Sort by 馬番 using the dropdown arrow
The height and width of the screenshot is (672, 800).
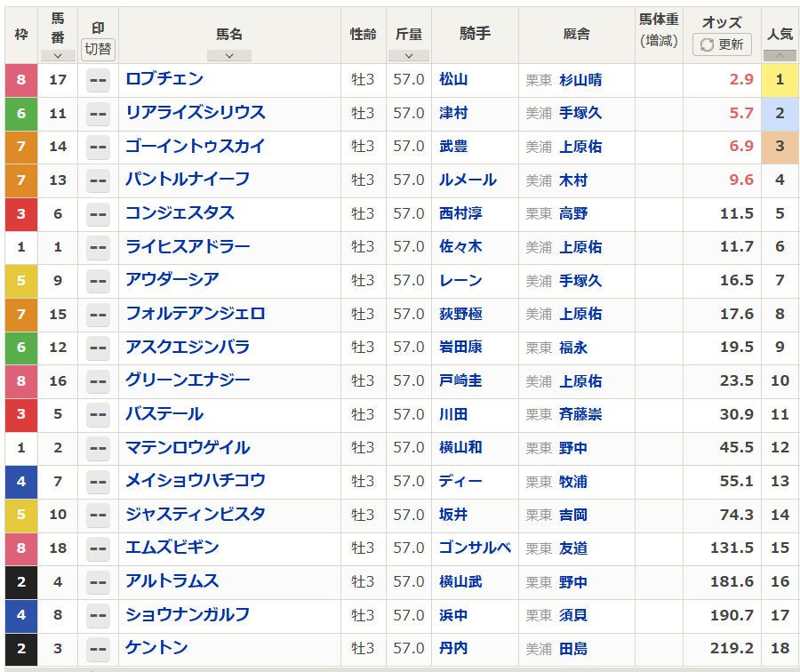click(x=58, y=56)
